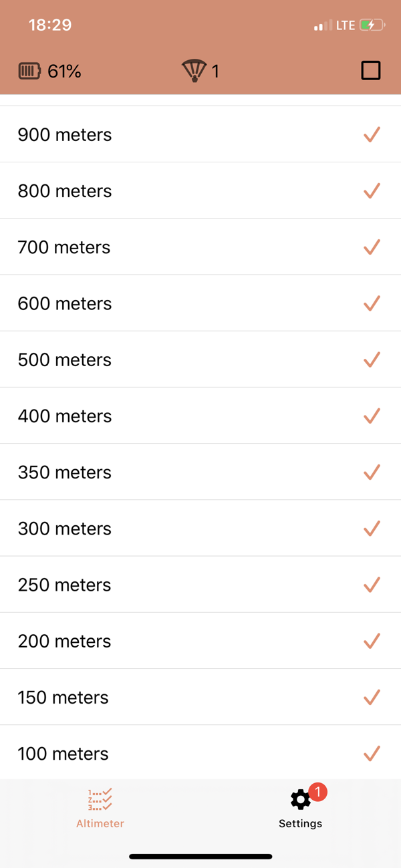Switch to the Altimeter tab label
401x868 pixels.
click(x=100, y=823)
